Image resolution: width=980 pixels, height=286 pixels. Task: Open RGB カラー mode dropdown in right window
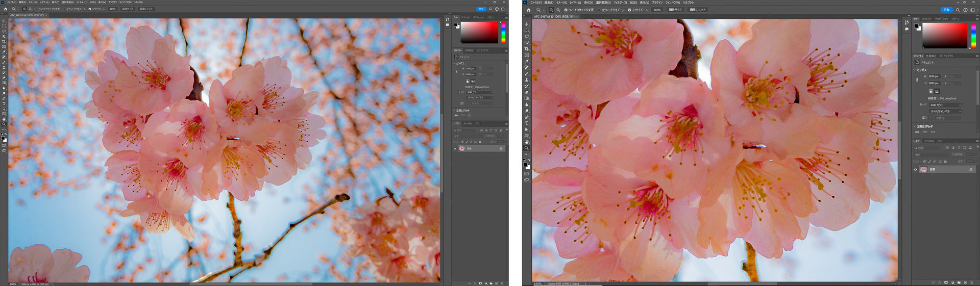(945, 105)
